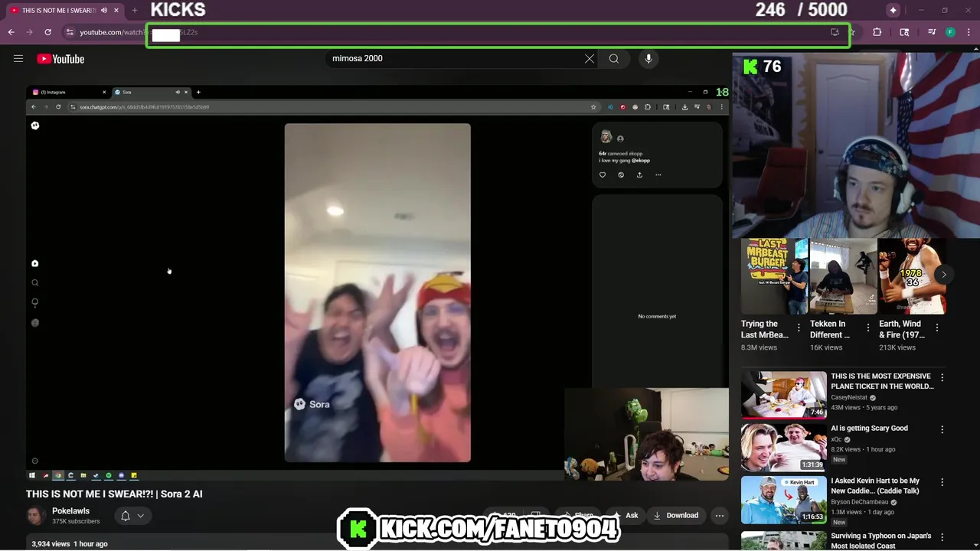
Task: Click title AI is getting Scary Good
Action: tap(869, 429)
